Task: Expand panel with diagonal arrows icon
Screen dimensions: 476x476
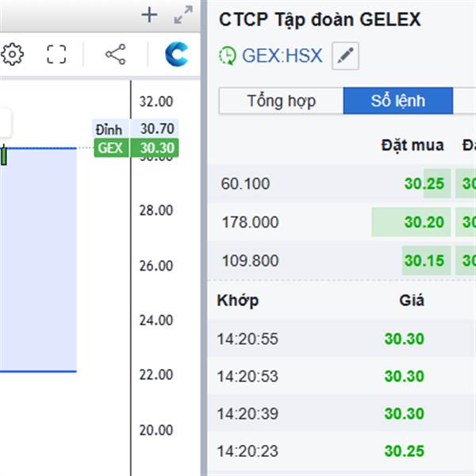Action: coord(183,14)
